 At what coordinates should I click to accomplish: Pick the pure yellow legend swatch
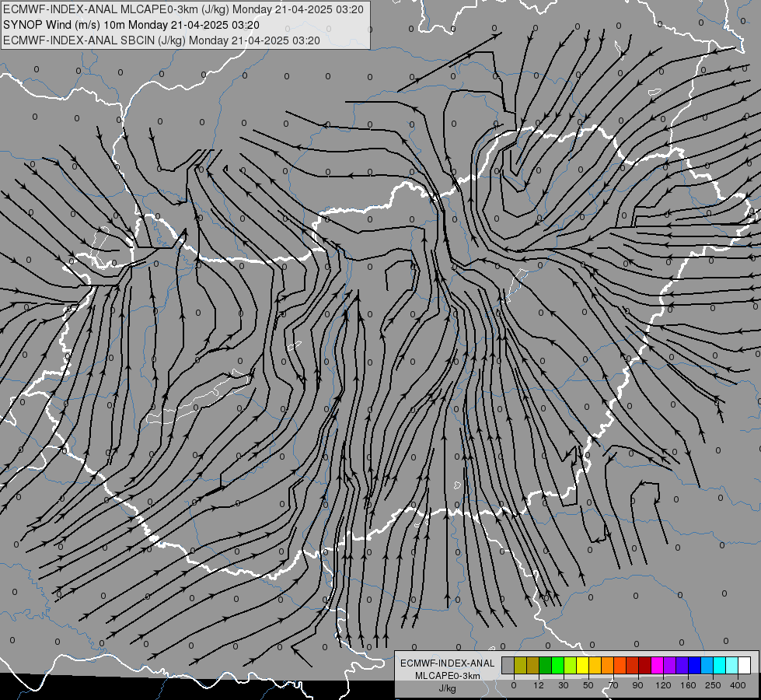[x=583, y=665]
